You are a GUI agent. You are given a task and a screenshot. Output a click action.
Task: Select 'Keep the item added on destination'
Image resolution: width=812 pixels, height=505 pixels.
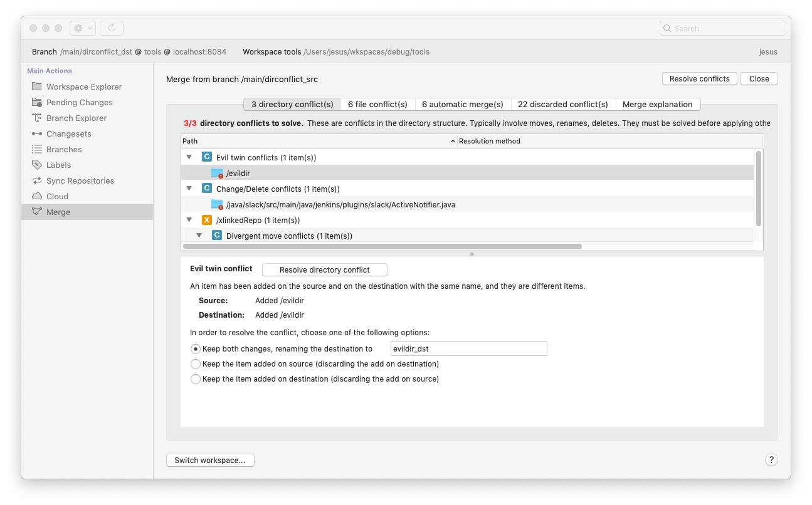click(196, 378)
